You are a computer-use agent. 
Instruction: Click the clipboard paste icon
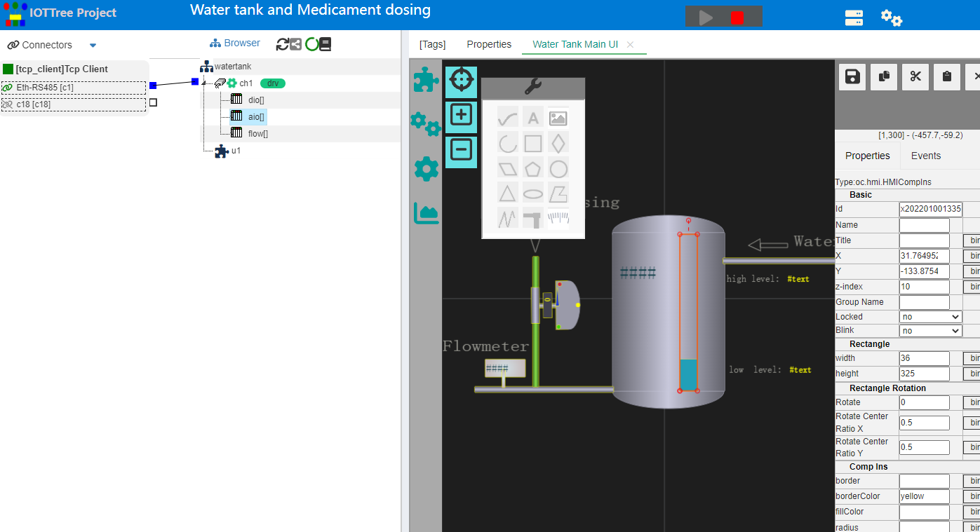coord(947,76)
